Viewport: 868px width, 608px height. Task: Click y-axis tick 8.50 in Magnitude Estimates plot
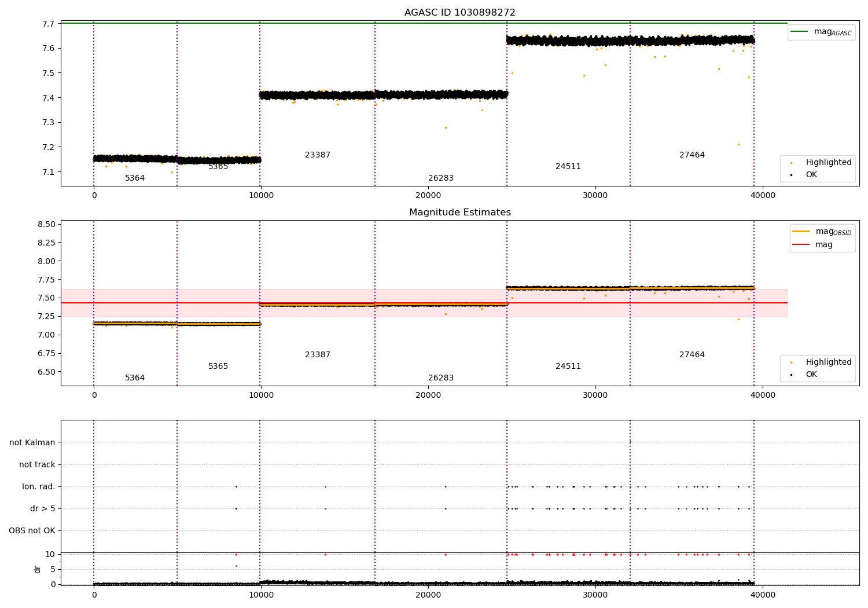pos(46,225)
